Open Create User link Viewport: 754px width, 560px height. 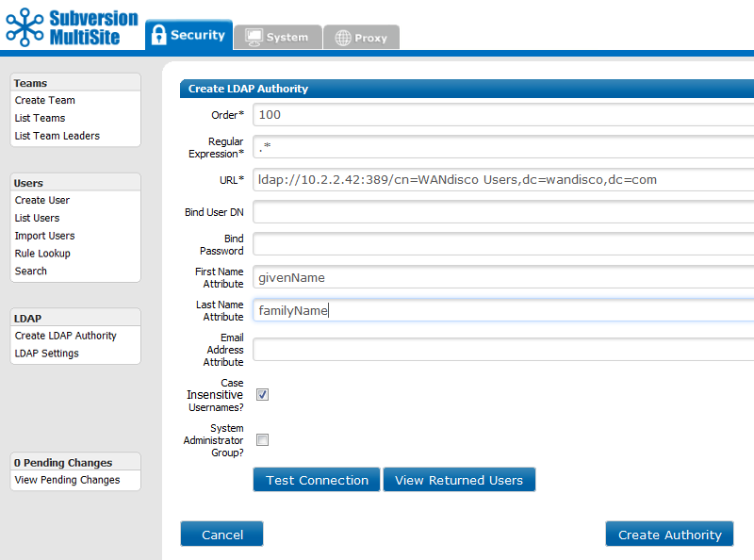(41, 200)
